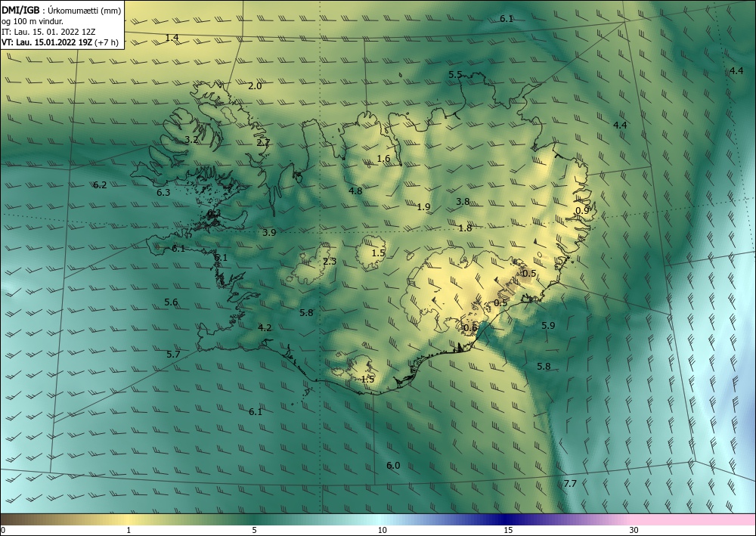Click the map value '7.7'
The width and height of the screenshot is (756, 536).
pyautogui.click(x=570, y=484)
